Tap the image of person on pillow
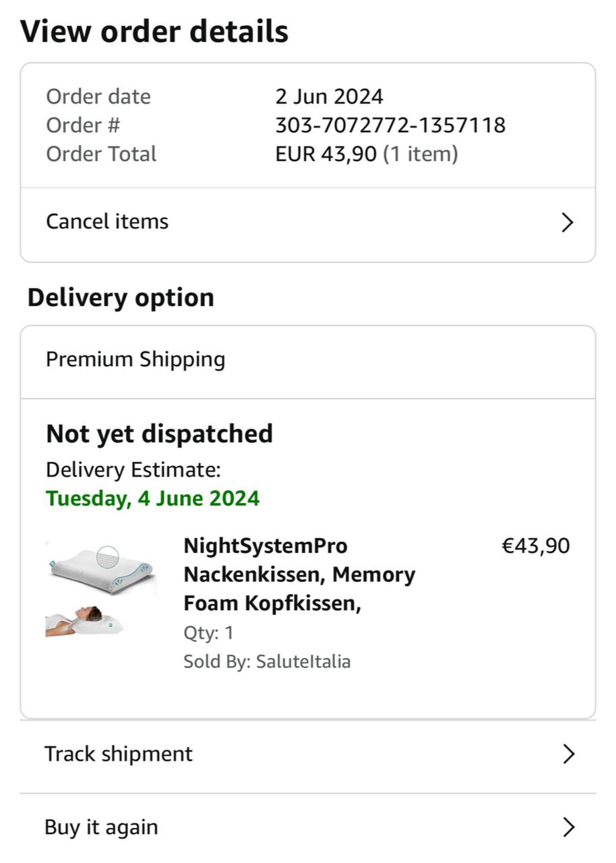Viewport: 616px width, 863px height. point(84,620)
